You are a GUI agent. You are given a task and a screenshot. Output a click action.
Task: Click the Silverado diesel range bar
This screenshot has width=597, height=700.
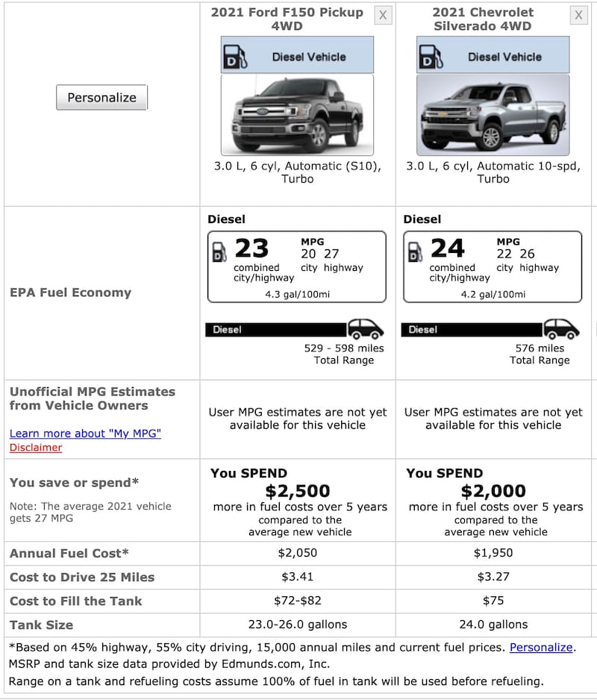pos(472,330)
